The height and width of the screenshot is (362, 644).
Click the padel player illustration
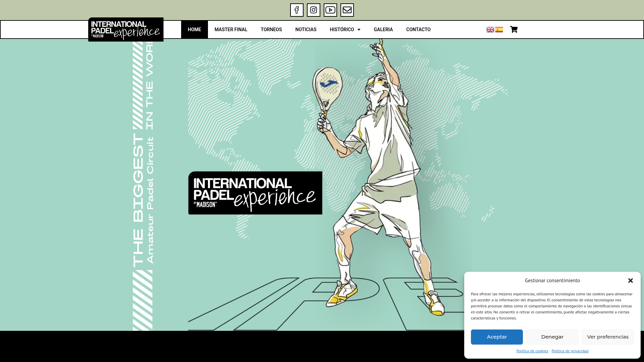[x=379, y=178]
